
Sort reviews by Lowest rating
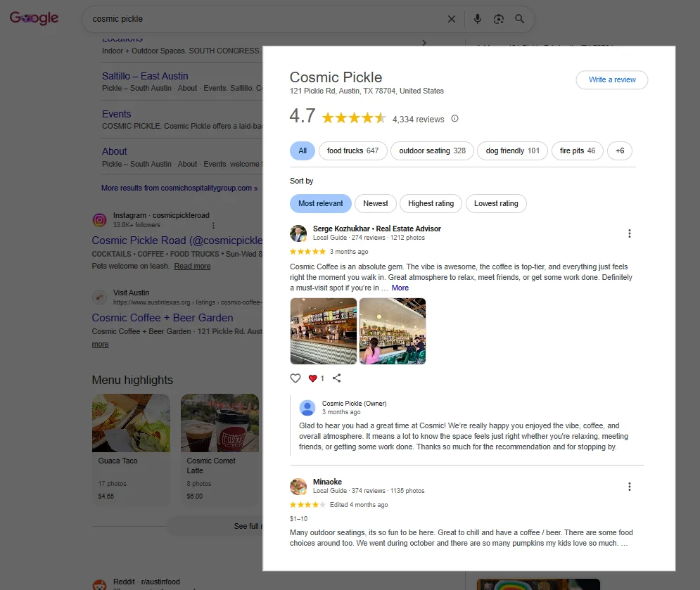[496, 203]
